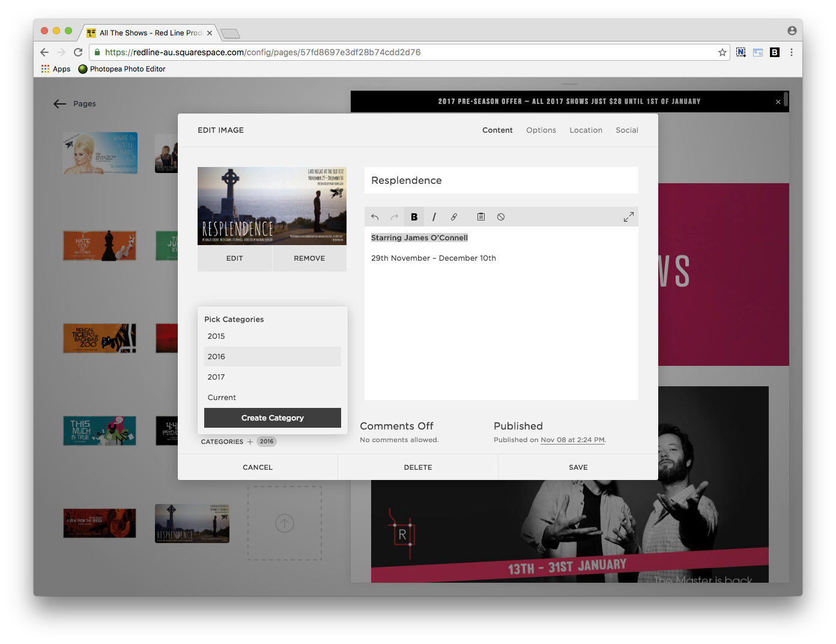Open the Chrome menu (three dots)
Screen dimensions: 836x644
(792, 52)
